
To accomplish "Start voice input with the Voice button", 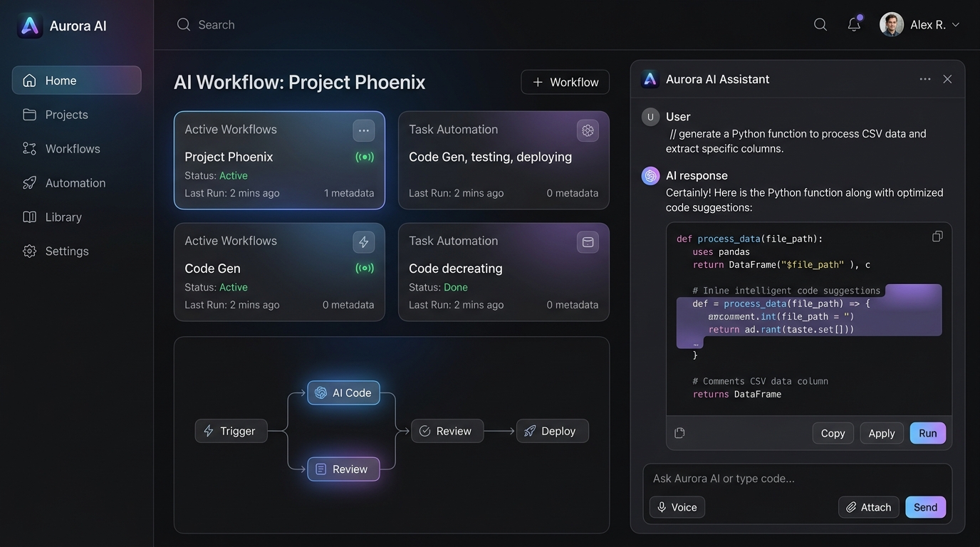I will tap(677, 507).
